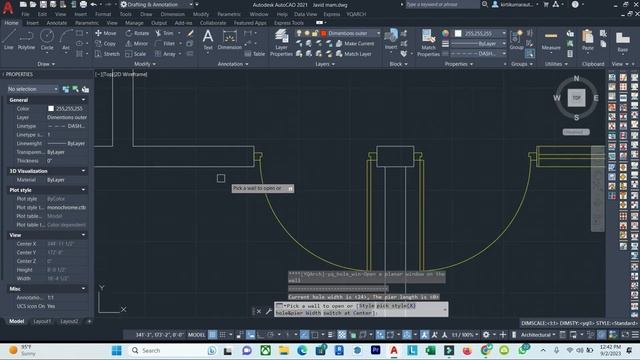640x360 pixels.
Task: Activate the Array tool
Action: [x=165, y=54]
